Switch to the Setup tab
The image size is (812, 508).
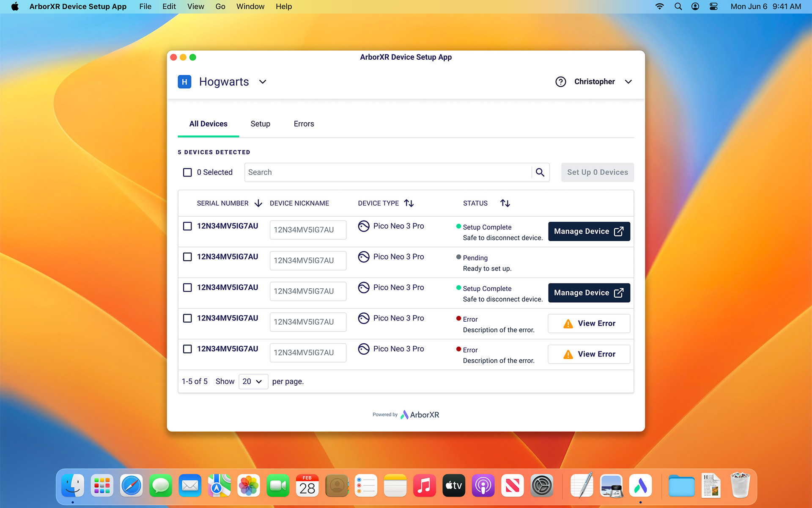pyautogui.click(x=260, y=124)
